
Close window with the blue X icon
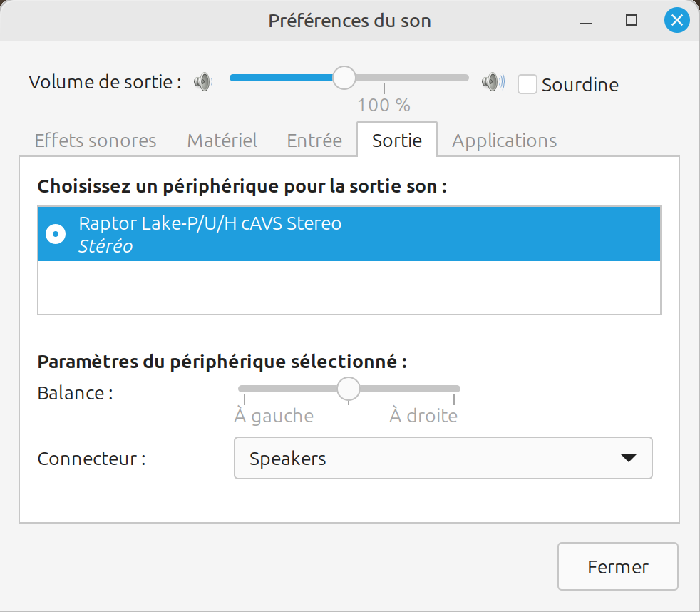point(676,20)
